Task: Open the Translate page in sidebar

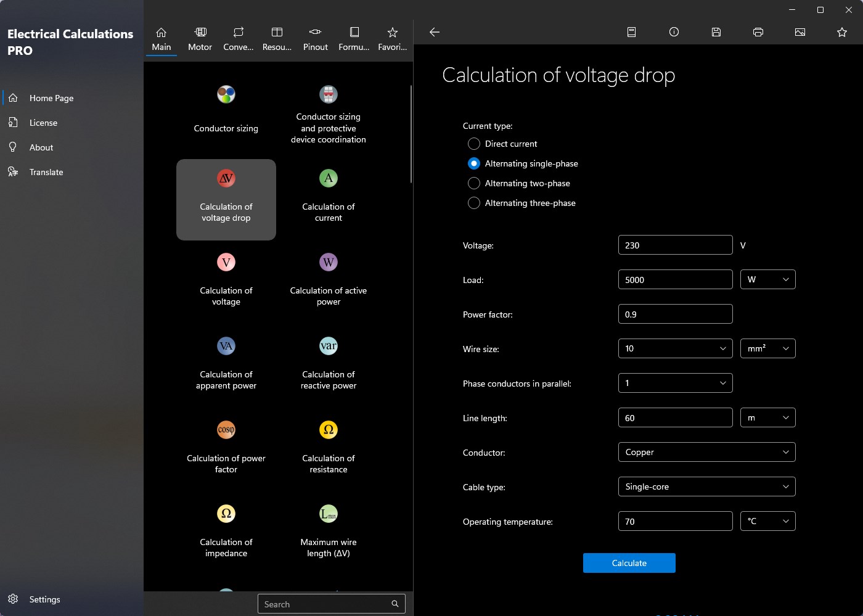Action: click(72, 172)
